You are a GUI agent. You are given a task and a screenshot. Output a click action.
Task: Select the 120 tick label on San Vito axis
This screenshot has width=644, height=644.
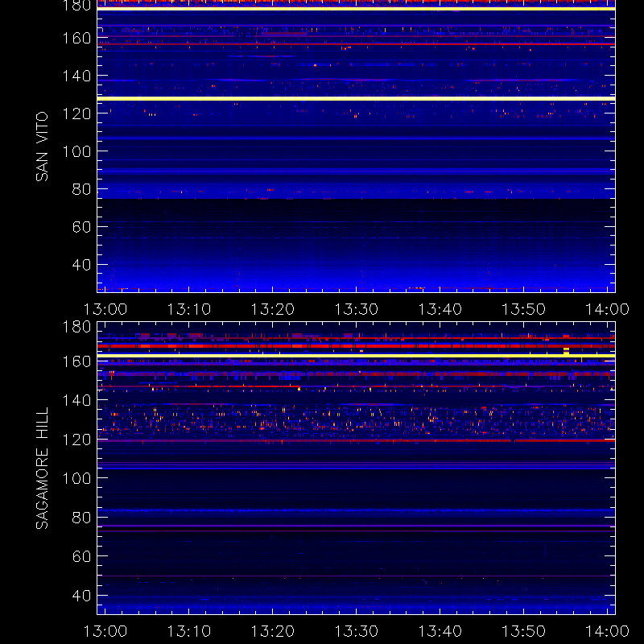click(76, 114)
